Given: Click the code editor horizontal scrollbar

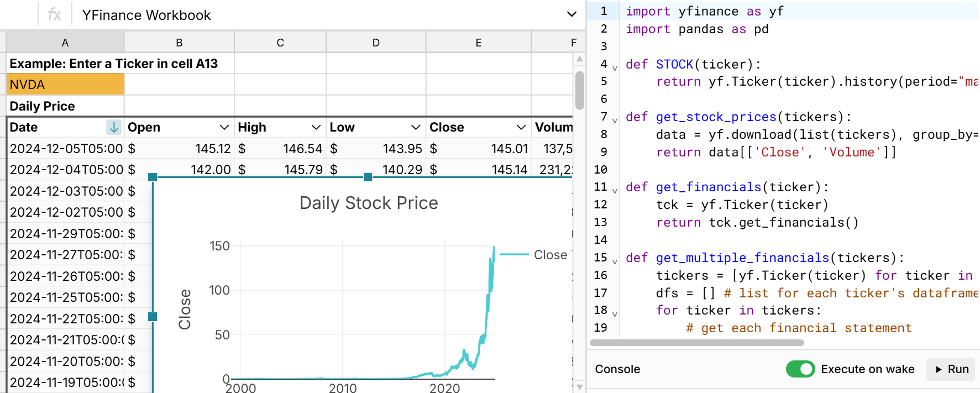Looking at the screenshot, I should [696, 343].
